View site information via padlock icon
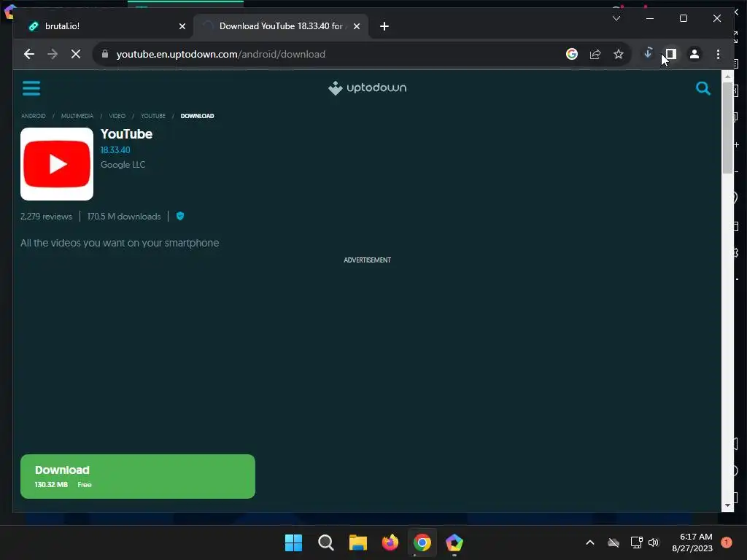 point(105,54)
